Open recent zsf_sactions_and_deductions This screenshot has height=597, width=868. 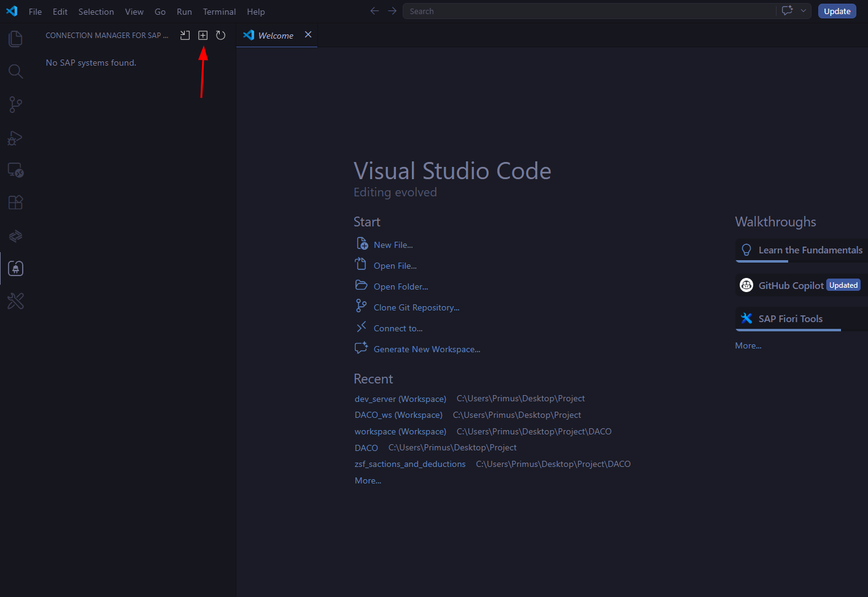pyautogui.click(x=410, y=464)
